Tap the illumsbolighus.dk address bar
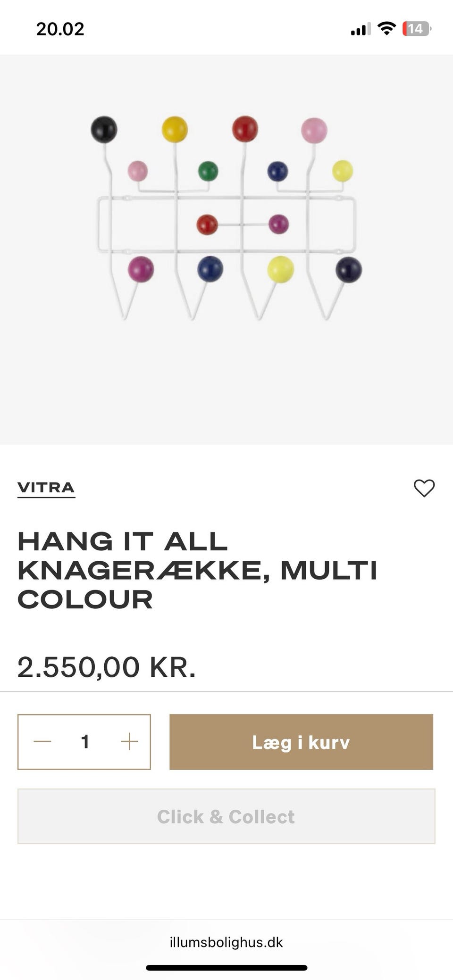This screenshot has width=453, height=980. coord(226,942)
